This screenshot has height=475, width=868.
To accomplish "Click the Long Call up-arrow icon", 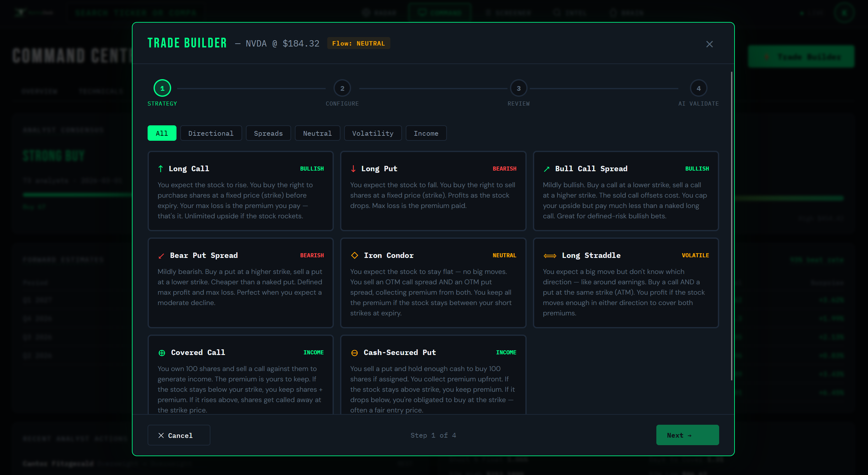I will (x=161, y=169).
